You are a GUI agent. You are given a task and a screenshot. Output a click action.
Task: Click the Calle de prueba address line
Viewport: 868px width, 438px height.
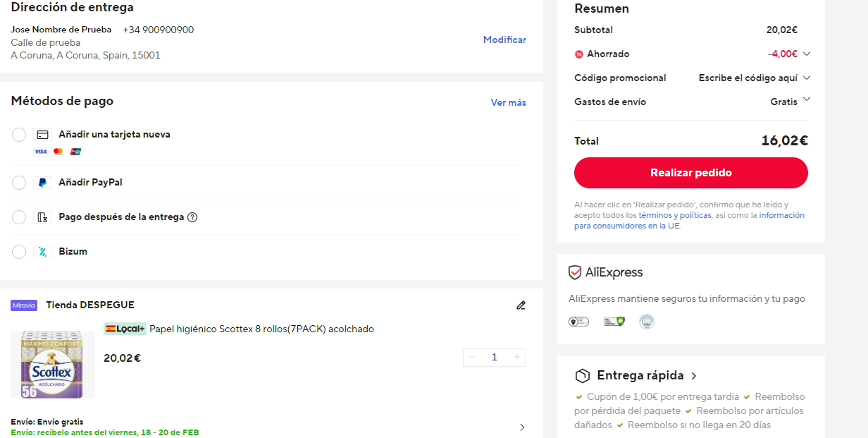pyautogui.click(x=46, y=42)
